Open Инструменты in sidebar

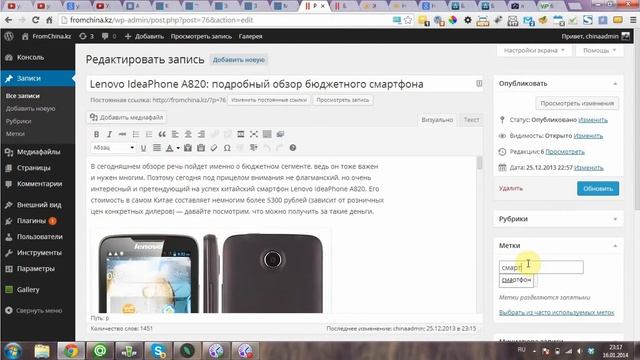click(38, 253)
